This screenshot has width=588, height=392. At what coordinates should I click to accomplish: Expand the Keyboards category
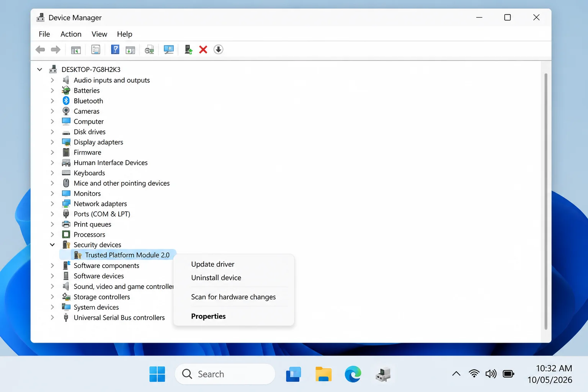tap(52, 173)
